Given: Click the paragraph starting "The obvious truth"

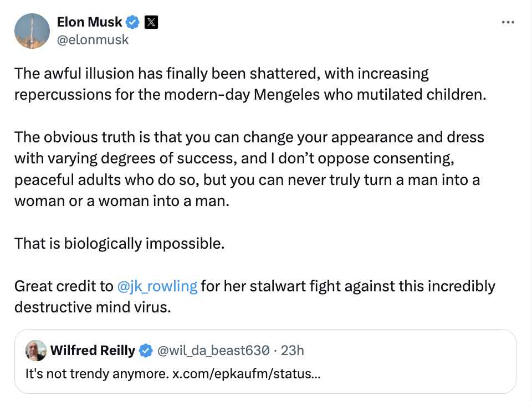Looking at the screenshot, I should coord(249,168).
